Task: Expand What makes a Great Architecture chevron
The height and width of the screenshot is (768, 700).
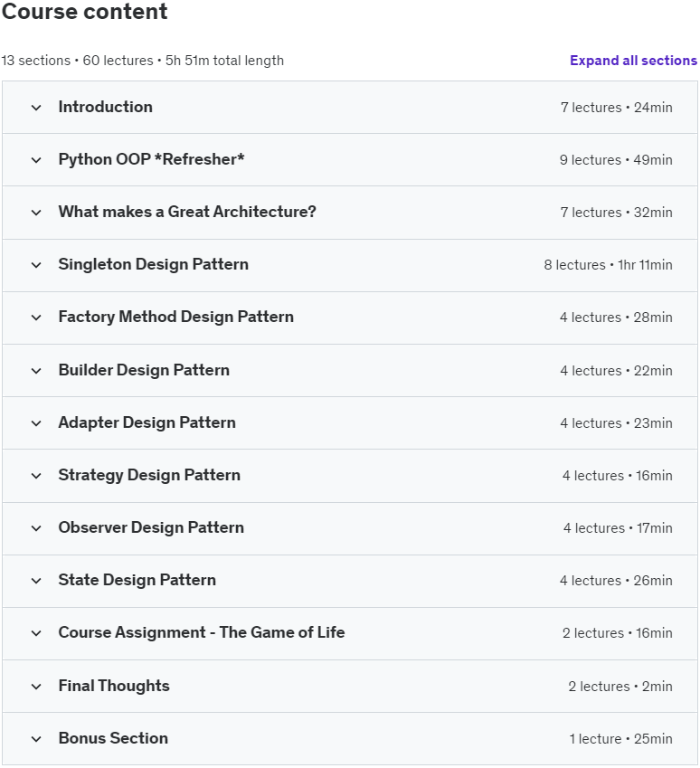Action: point(36,212)
